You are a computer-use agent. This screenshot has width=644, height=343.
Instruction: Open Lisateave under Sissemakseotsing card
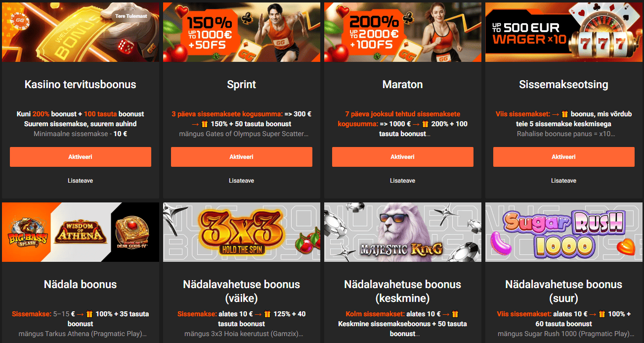(564, 181)
